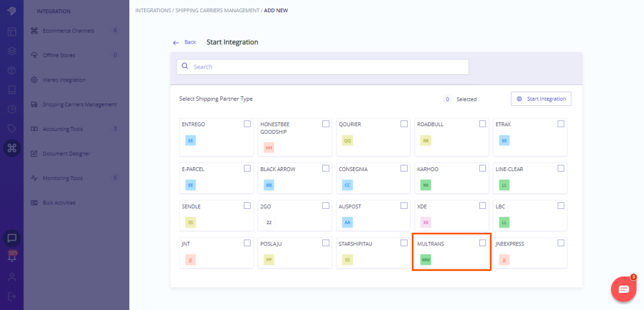This screenshot has height=310, width=644.
Task: Click the Select Shipping Partner Type label
Action: pyautogui.click(x=216, y=99)
